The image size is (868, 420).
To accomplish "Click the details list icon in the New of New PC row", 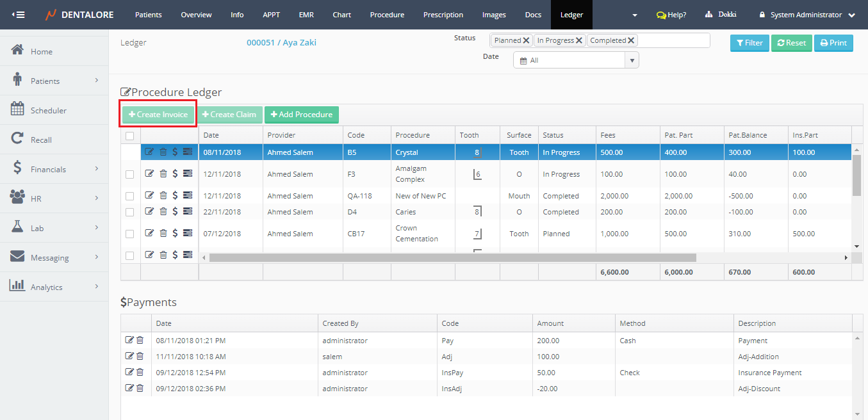I will click(187, 195).
